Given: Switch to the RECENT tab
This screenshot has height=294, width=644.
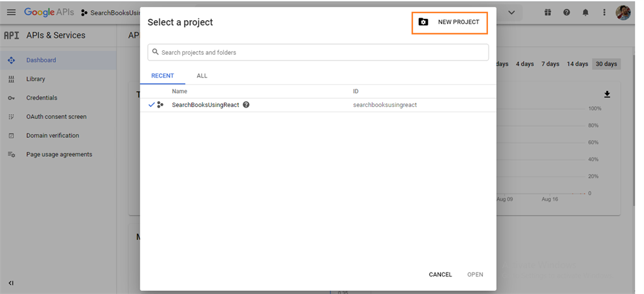Looking at the screenshot, I should click(162, 76).
